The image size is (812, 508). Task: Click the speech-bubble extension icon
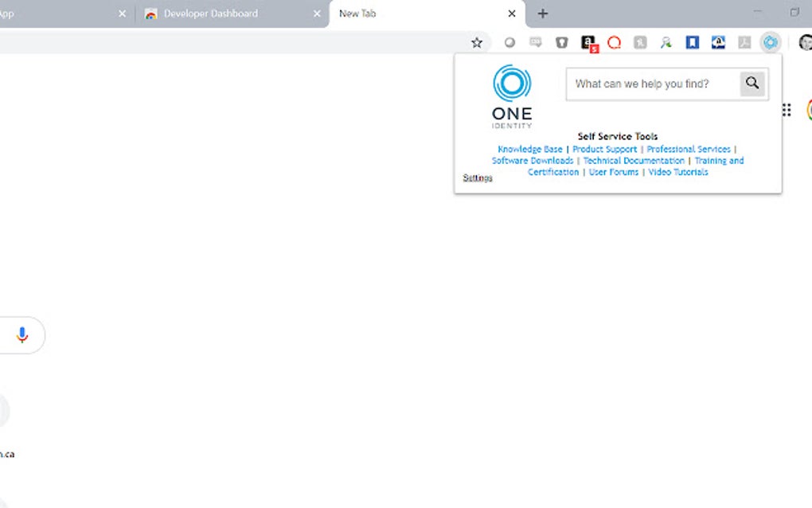(536, 41)
